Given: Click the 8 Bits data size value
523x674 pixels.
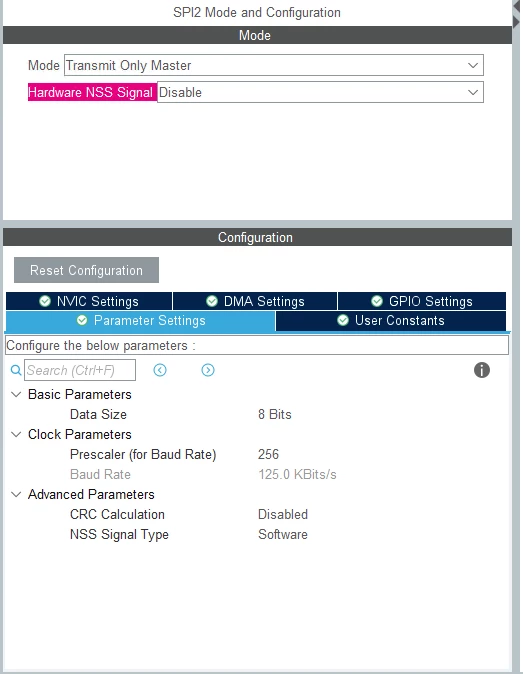Looking at the screenshot, I should (x=275, y=414).
